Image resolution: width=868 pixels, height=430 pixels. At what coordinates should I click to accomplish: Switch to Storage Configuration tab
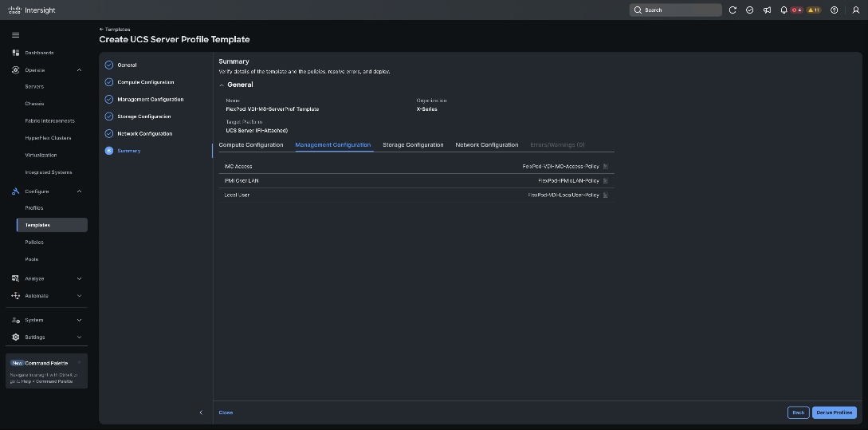coord(413,144)
